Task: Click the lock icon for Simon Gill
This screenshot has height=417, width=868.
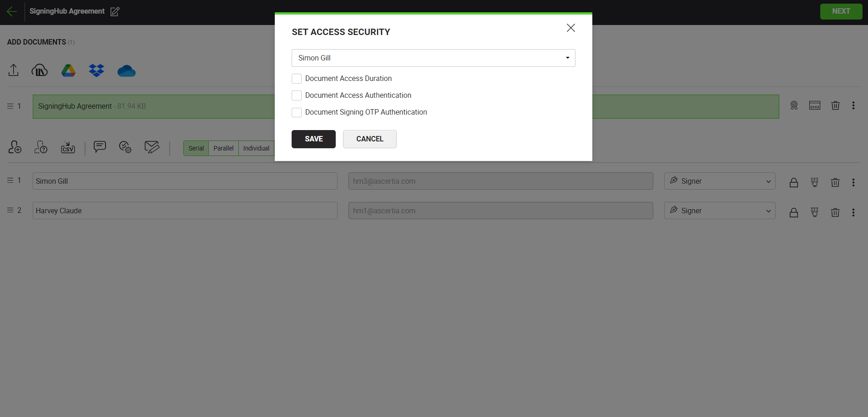Action: [x=794, y=182]
